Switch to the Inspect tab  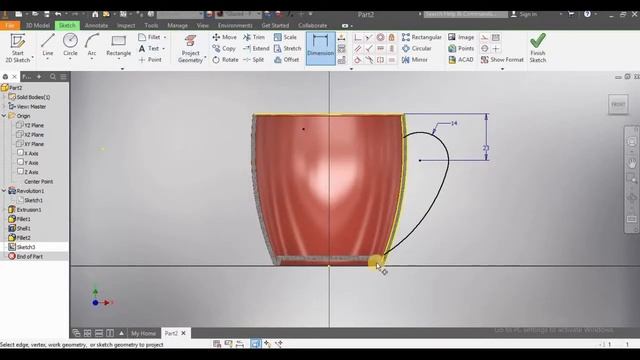(x=126, y=25)
